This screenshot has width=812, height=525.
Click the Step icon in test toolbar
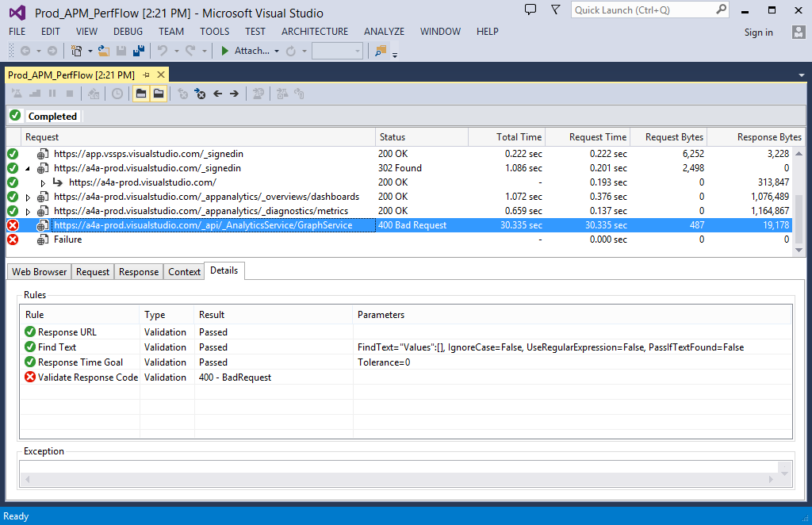coord(35,94)
